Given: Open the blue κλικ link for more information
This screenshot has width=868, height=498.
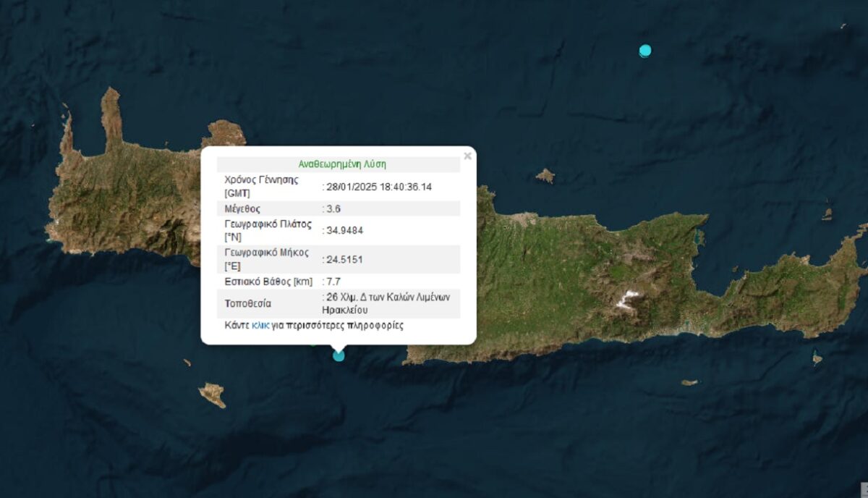Looking at the screenshot, I should (x=260, y=326).
